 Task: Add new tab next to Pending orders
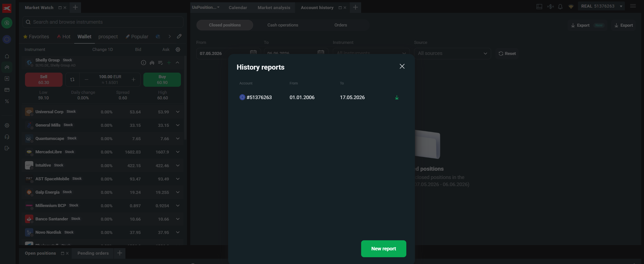pos(120,253)
